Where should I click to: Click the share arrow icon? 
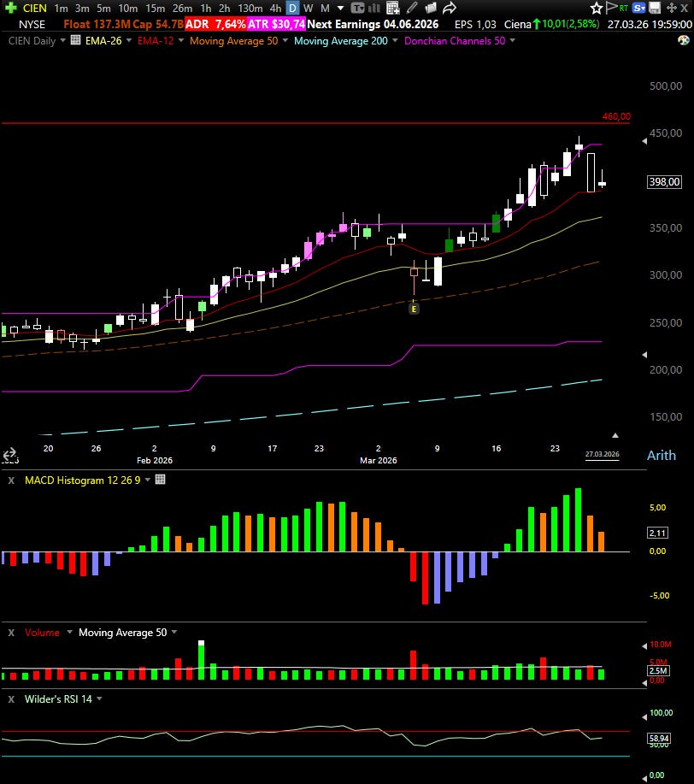point(449,8)
